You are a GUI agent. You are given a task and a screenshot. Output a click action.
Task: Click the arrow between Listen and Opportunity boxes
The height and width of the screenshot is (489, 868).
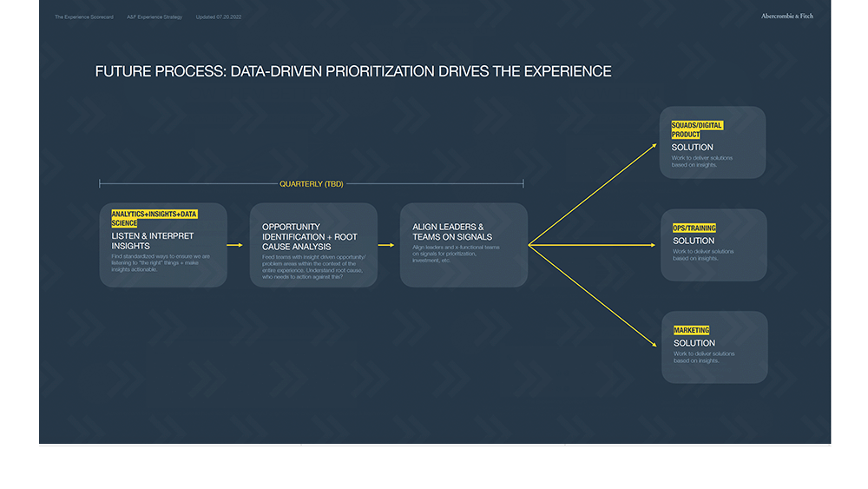(235, 245)
